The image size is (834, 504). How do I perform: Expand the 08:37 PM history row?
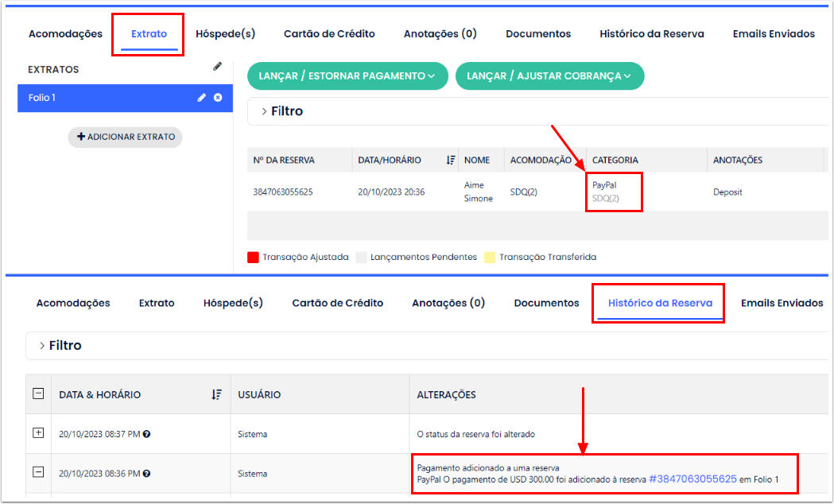pos(37,433)
